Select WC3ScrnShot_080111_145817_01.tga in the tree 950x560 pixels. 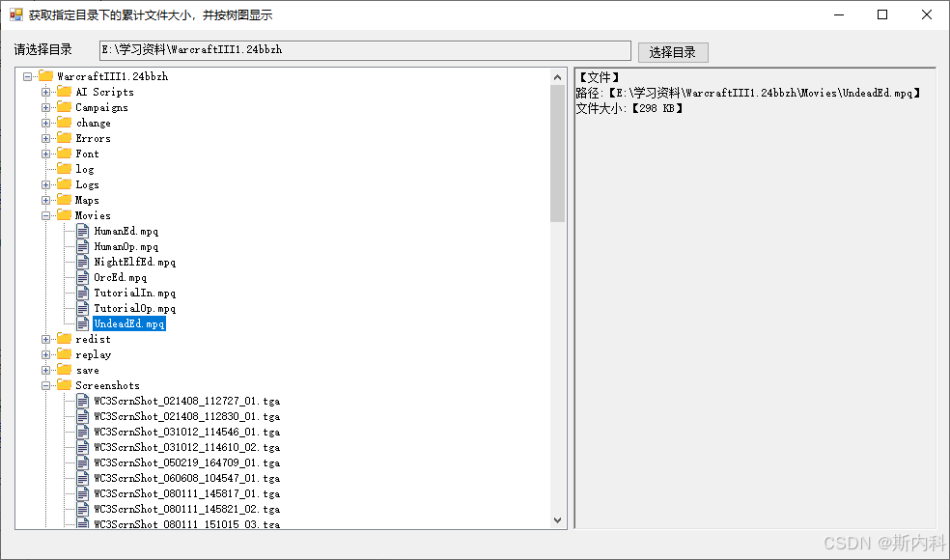click(186, 493)
